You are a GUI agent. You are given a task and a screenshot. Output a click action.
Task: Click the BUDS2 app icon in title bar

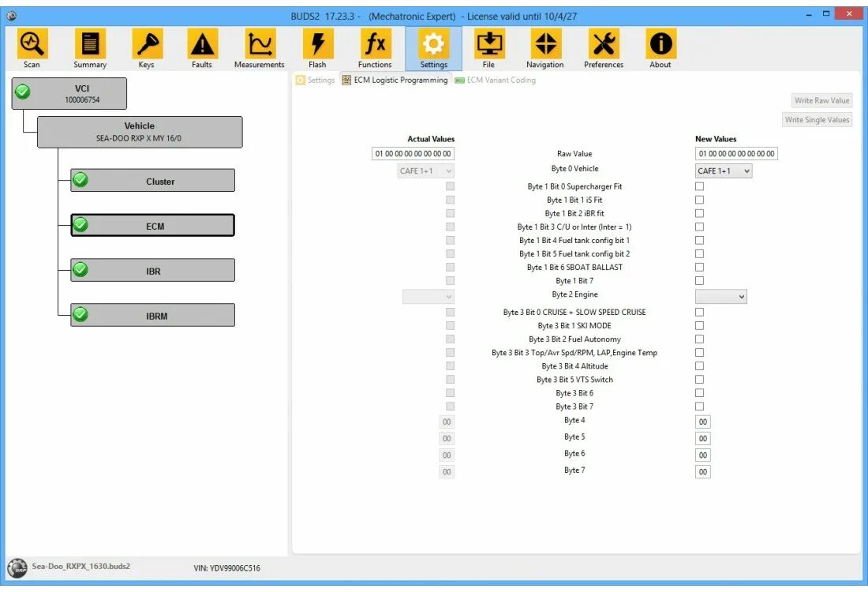(12, 16)
